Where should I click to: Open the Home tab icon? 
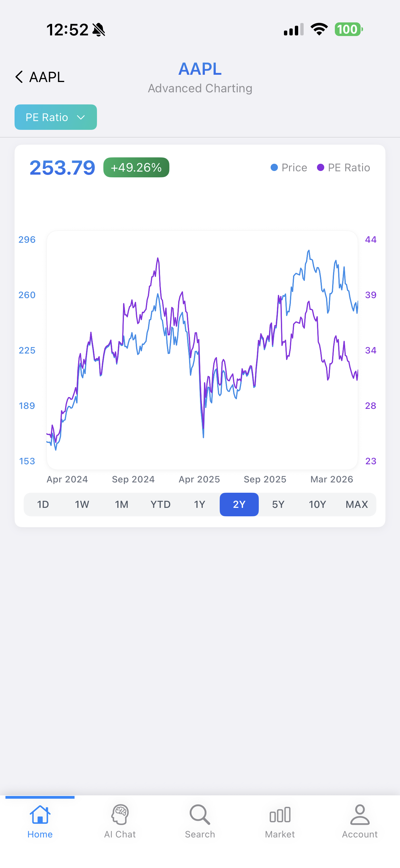[x=40, y=814]
